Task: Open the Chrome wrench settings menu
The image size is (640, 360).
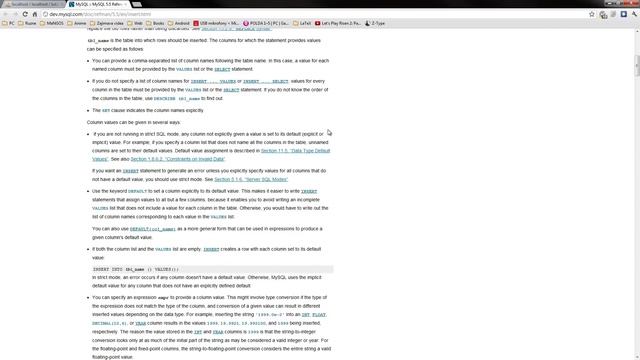Action: [x=634, y=14]
